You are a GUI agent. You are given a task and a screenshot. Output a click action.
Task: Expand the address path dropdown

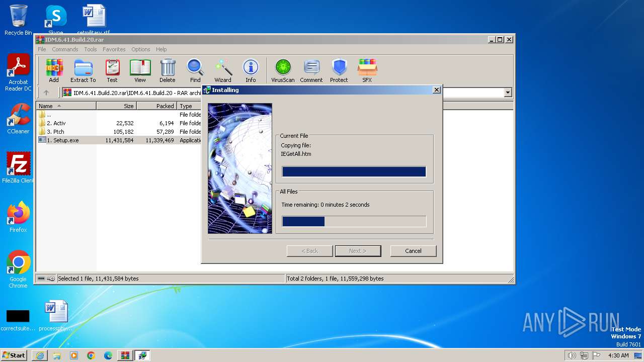click(x=508, y=93)
